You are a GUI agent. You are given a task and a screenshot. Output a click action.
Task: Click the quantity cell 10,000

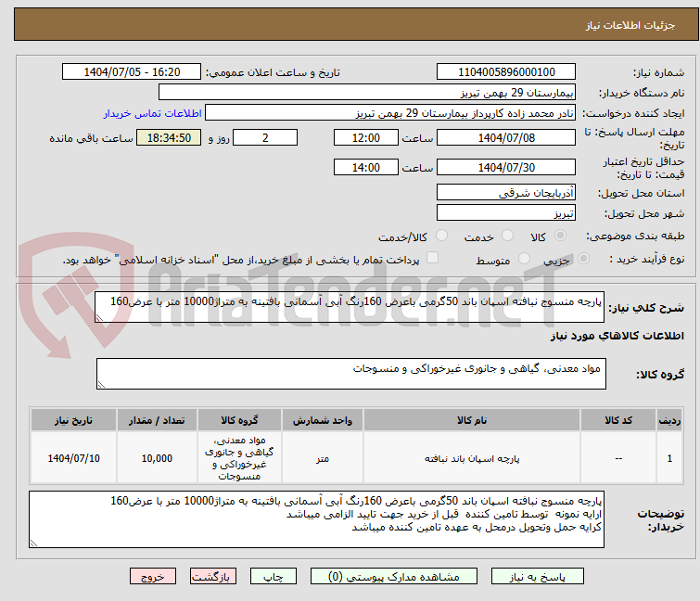coord(157,458)
